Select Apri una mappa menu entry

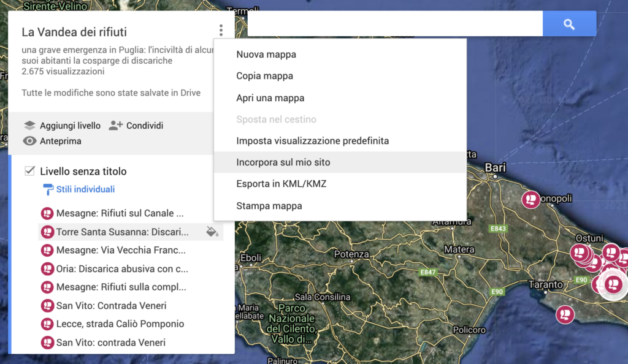pos(340,98)
